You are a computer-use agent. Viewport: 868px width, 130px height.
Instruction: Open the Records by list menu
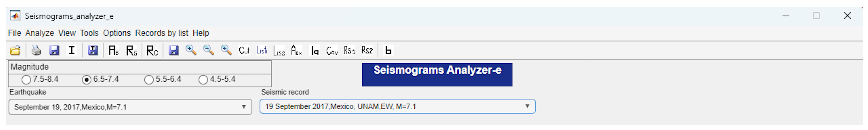(x=162, y=33)
